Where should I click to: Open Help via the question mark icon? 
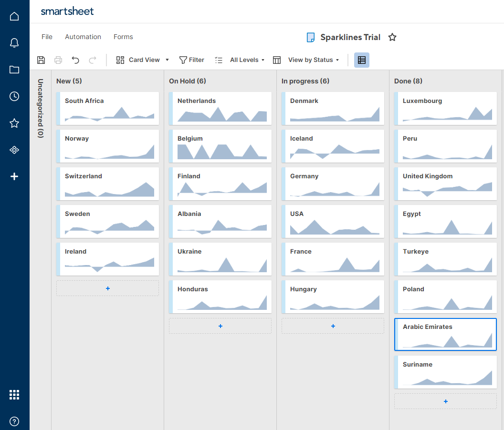[14, 421]
